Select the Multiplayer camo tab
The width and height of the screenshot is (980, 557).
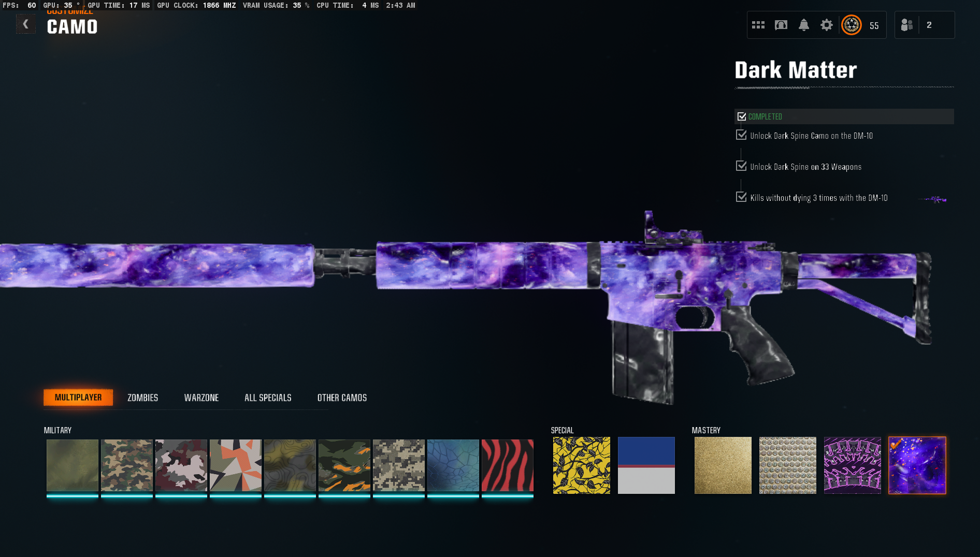78,398
